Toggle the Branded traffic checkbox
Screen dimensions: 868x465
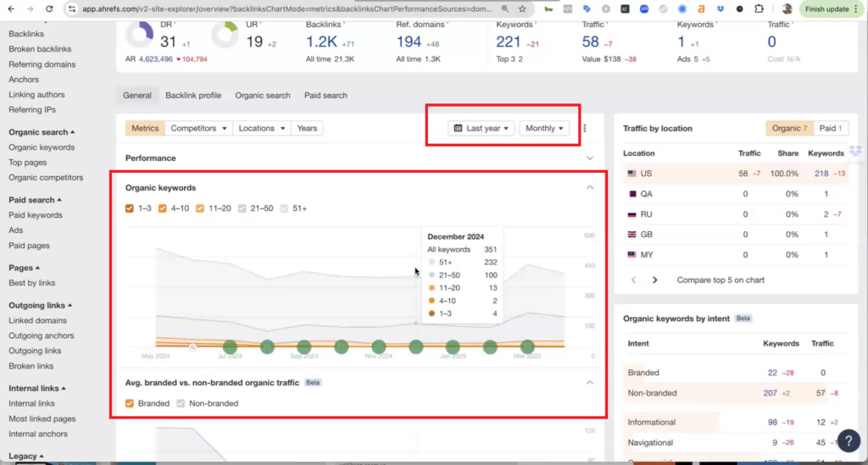point(130,404)
